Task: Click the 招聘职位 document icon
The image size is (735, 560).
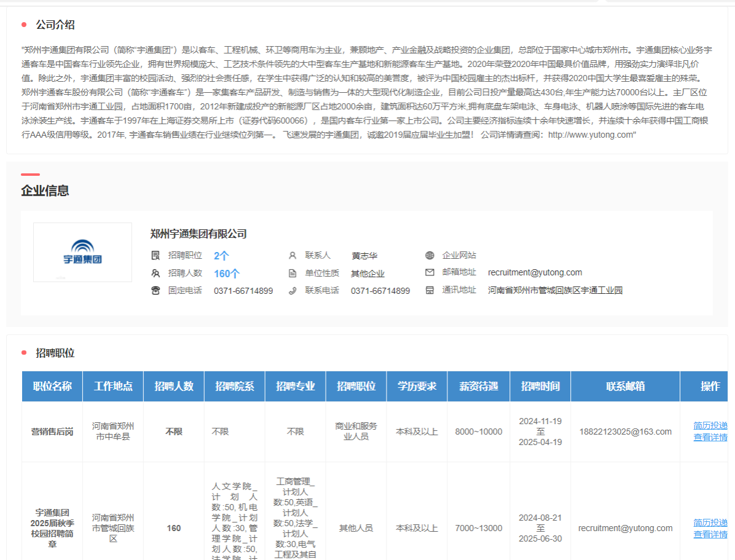Action: 155,255
